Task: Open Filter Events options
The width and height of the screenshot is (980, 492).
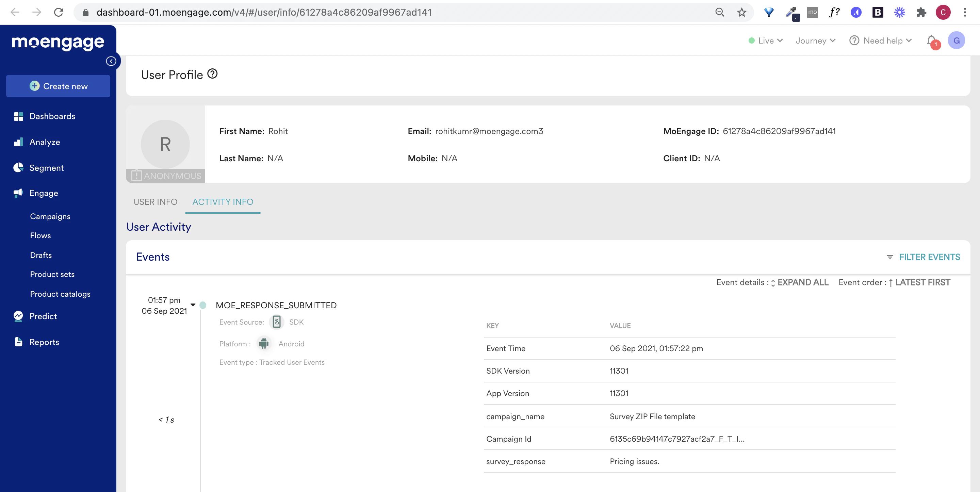Action: pos(929,257)
